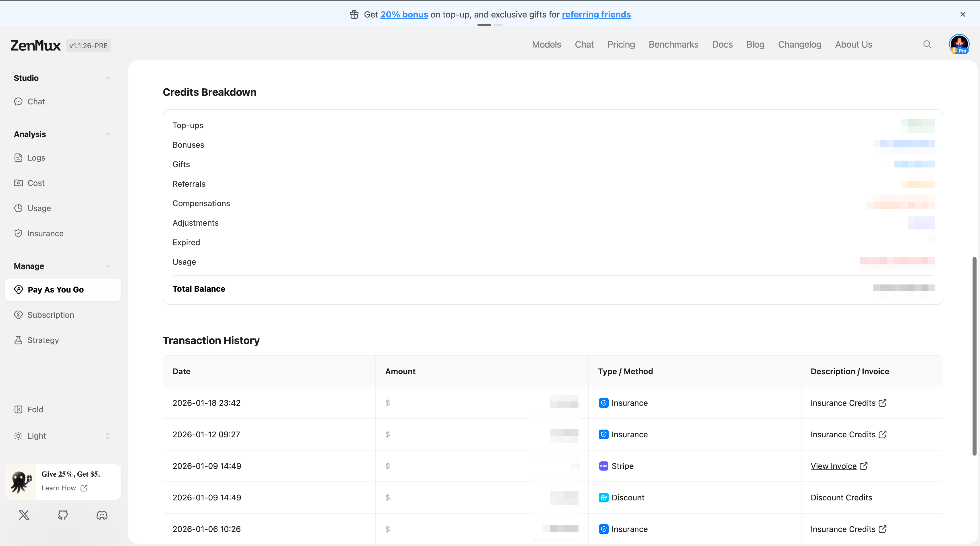Select the second banner carousel indicator
This screenshot has width=980, height=546.
[498, 25]
